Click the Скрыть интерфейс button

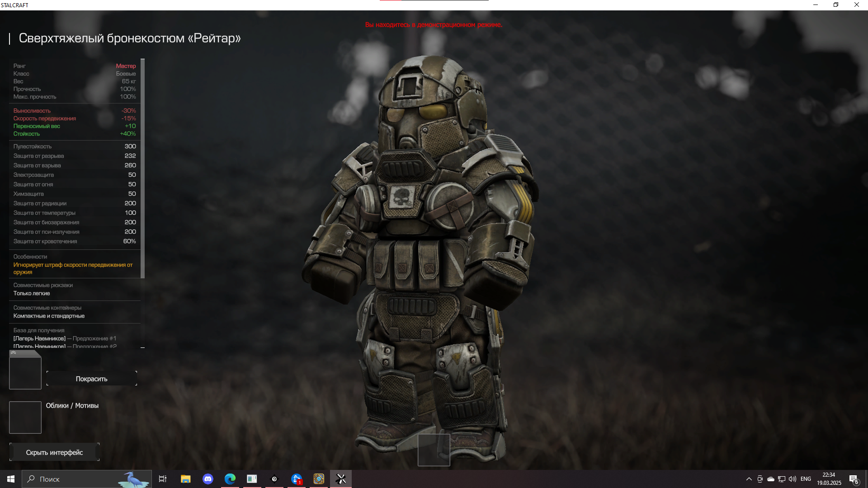[x=54, y=452]
